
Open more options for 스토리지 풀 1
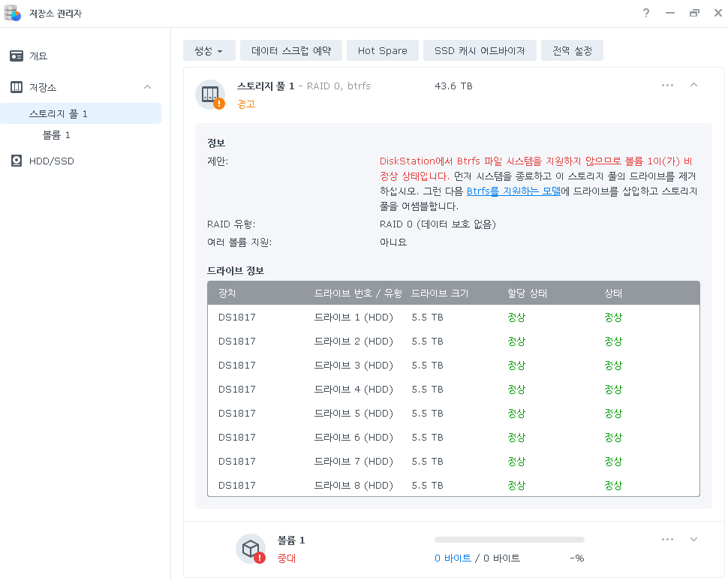coord(667,86)
